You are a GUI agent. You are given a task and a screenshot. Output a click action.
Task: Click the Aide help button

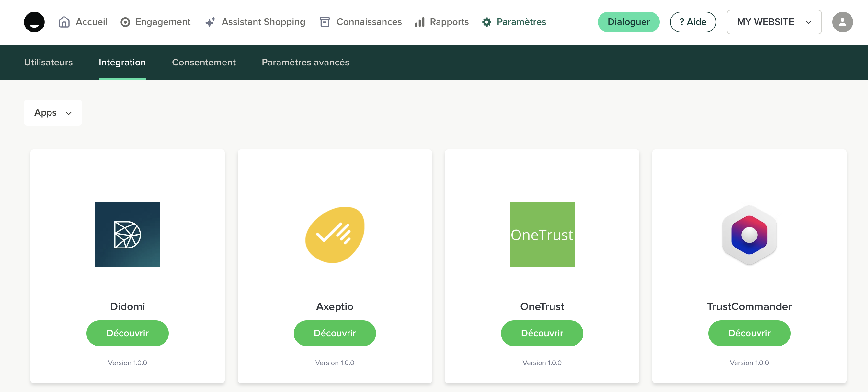click(x=693, y=22)
